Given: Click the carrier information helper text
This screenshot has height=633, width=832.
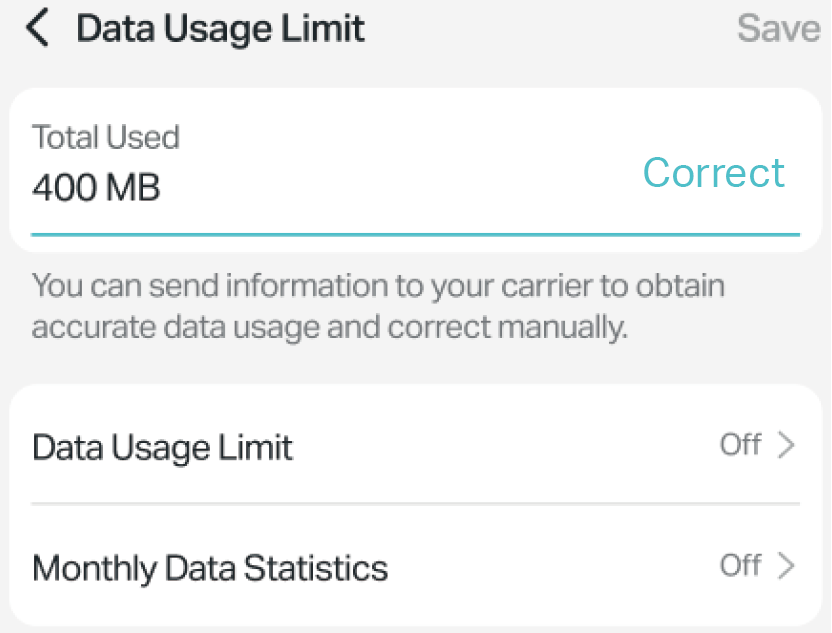Looking at the screenshot, I should point(378,307).
